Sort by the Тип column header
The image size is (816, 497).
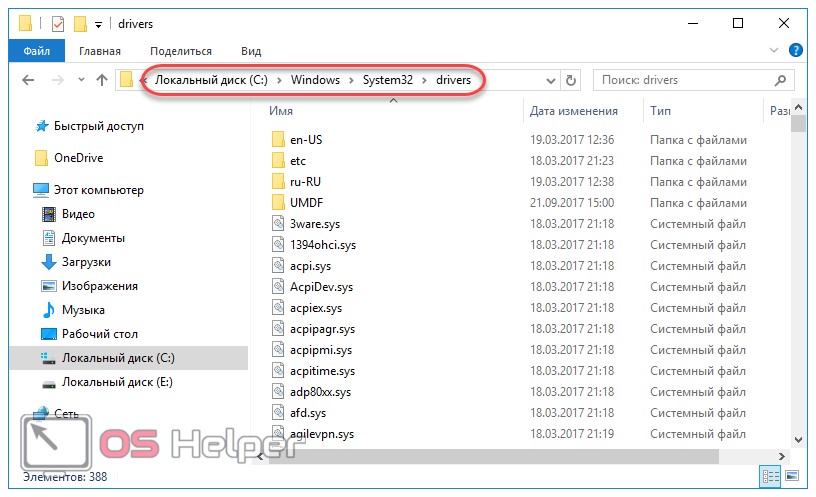point(660,111)
